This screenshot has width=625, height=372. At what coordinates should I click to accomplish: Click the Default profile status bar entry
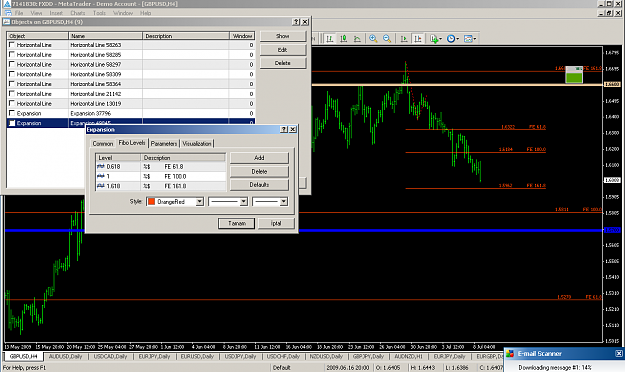[x=281, y=368]
